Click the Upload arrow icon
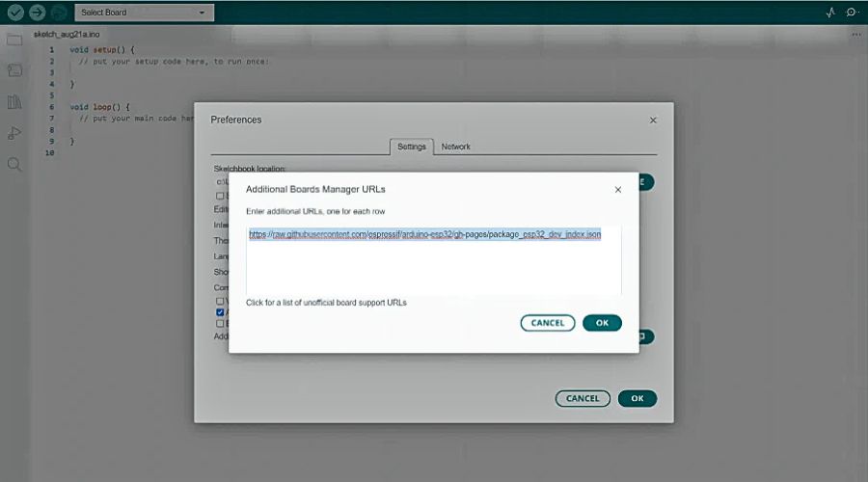Viewport: 868px width, 482px height. [37, 13]
